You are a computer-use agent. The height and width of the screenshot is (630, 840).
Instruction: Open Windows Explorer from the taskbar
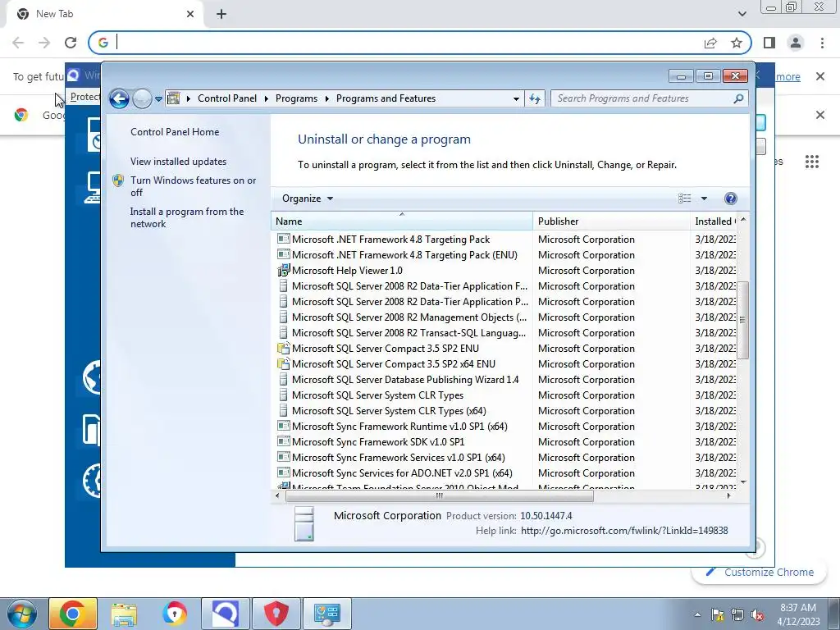(x=124, y=614)
